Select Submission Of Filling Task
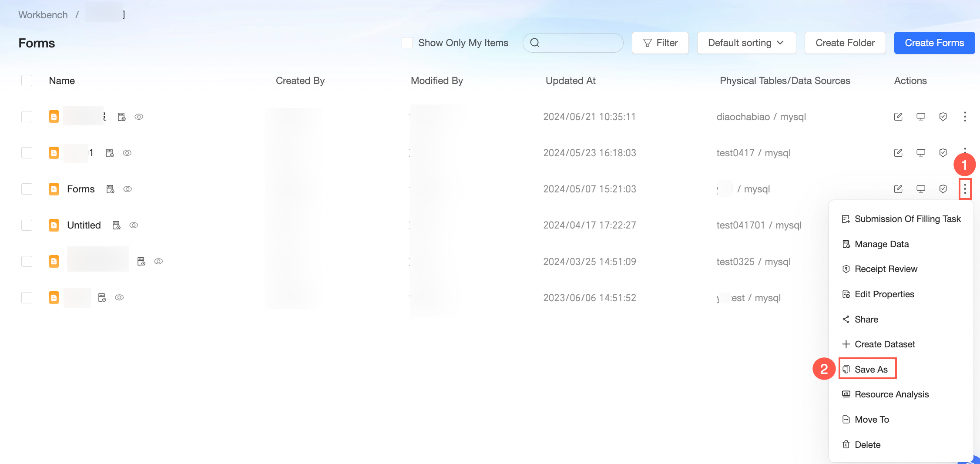This screenshot has width=980, height=464. click(x=901, y=219)
